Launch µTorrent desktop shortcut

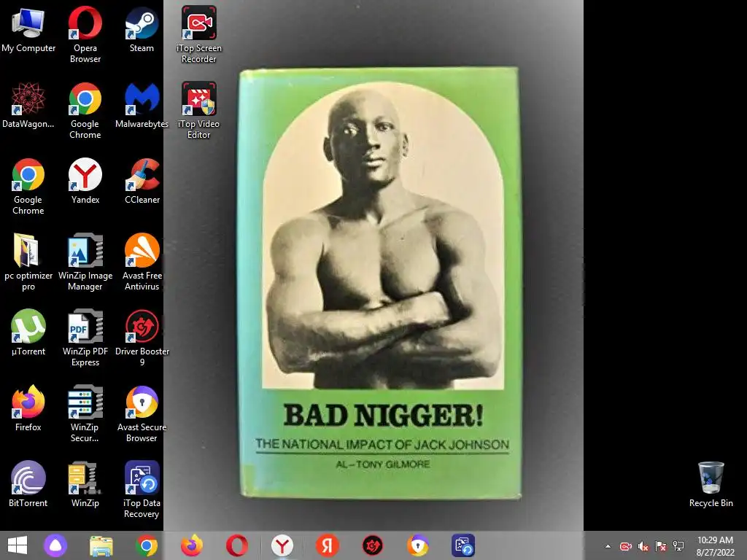[x=28, y=332]
